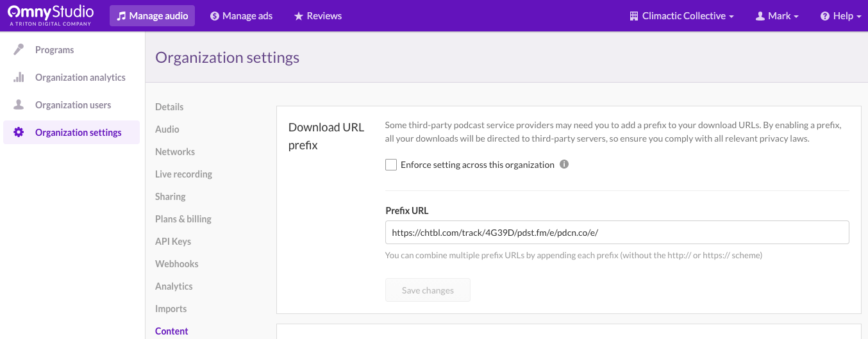Open the Help dropdown menu

[840, 16]
